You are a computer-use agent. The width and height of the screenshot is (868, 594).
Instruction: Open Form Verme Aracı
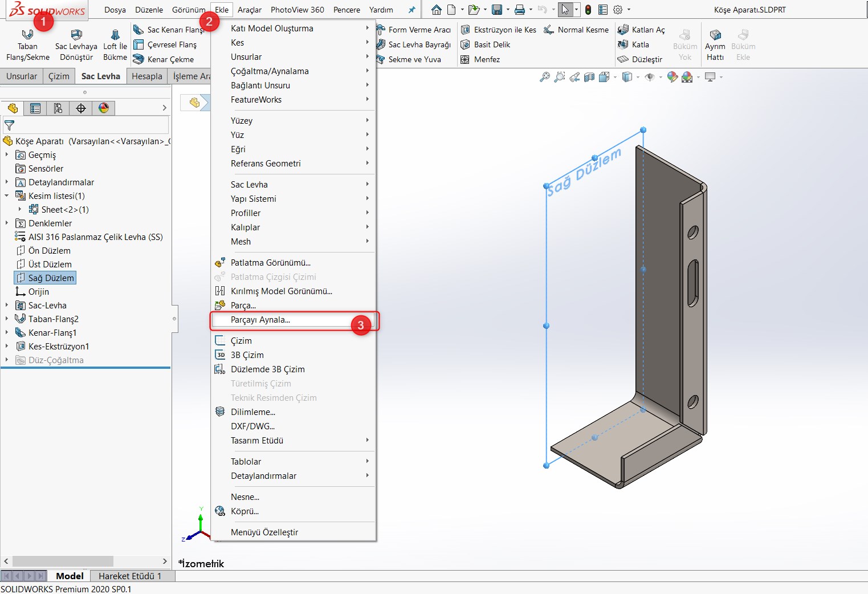(x=414, y=30)
